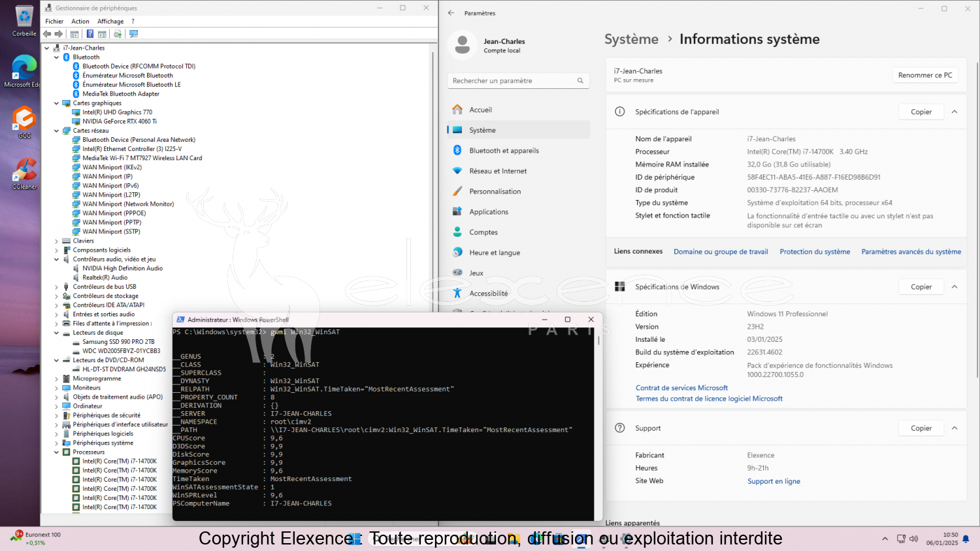Select the Corbeille desktop icon

(x=24, y=22)
